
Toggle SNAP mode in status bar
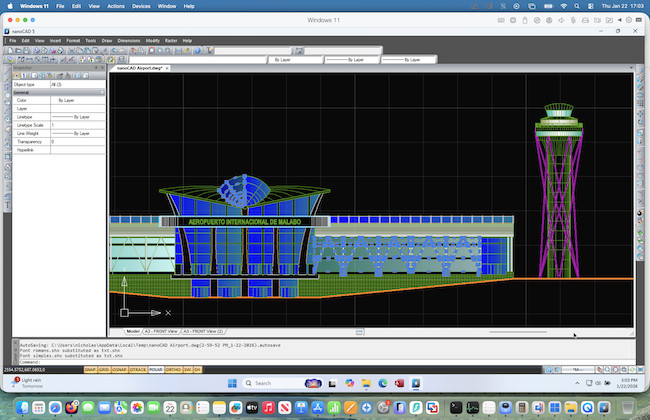pos(89,369)
